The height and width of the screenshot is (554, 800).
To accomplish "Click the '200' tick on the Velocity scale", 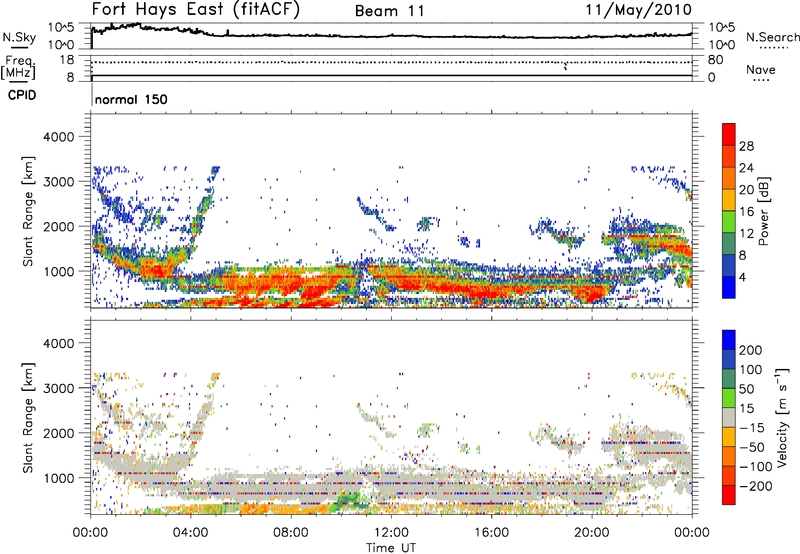I will [x=751, y=350].
